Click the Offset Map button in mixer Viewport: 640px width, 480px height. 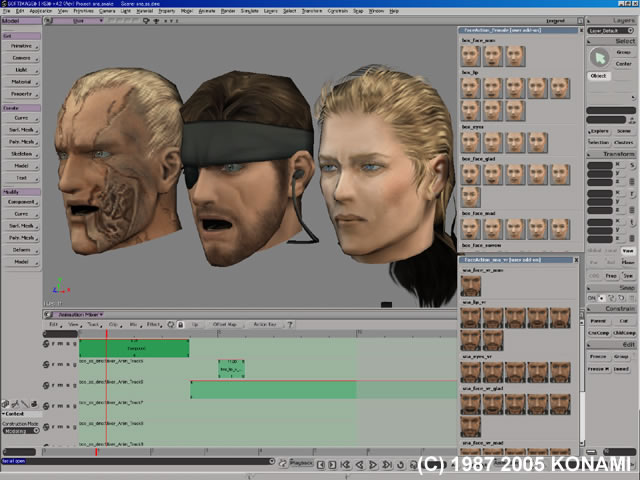point(224,324)
